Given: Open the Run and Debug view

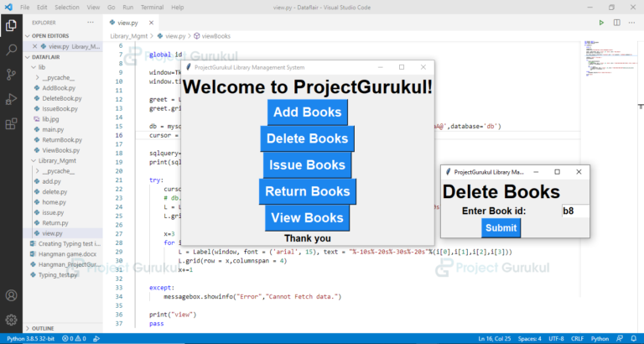Looking at the screenshot, I should (x=11, y=99).
